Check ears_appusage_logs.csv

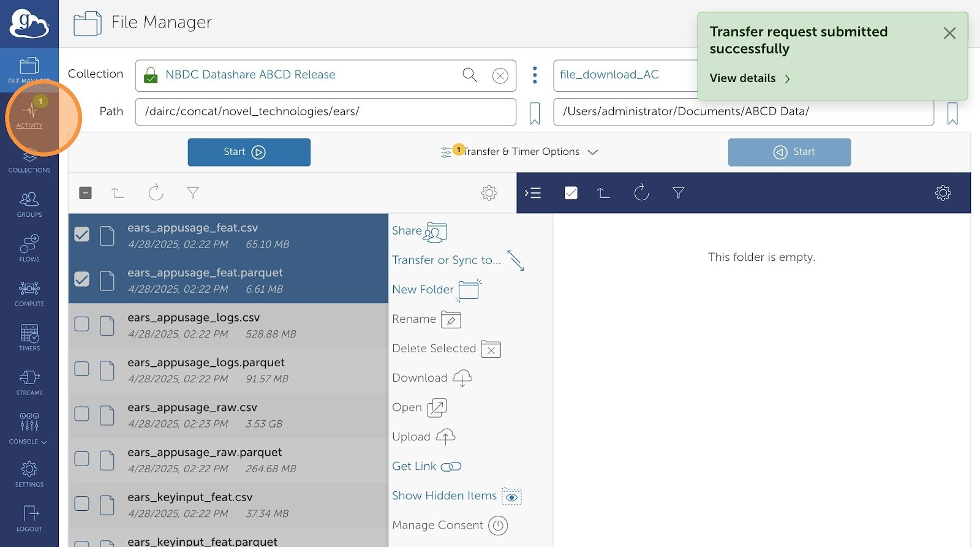tap(81, 324)
